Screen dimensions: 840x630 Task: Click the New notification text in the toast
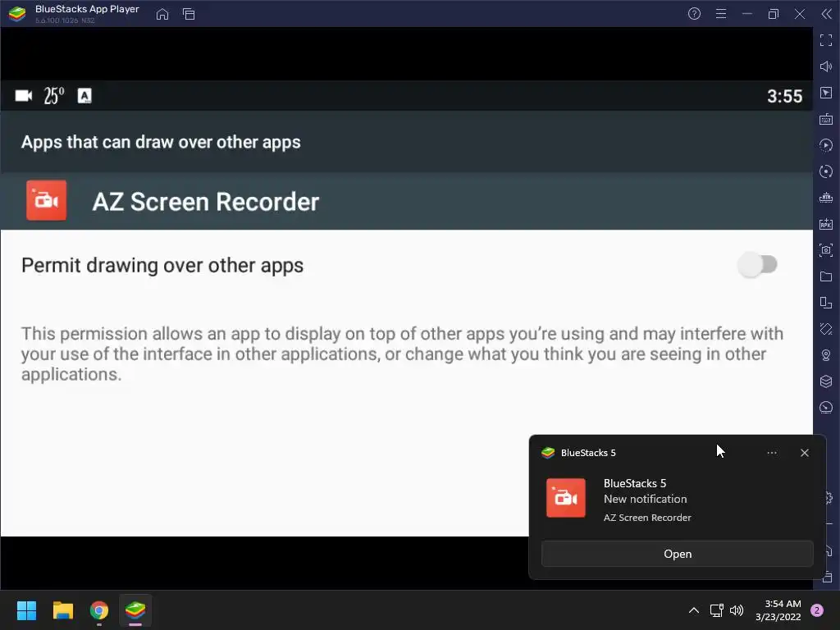point(645,499)
